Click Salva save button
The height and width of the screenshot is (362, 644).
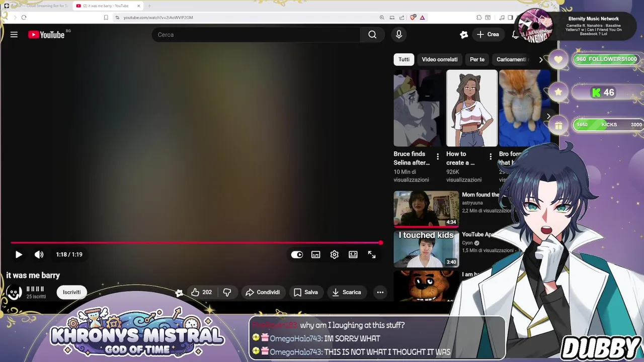[306, 292]
